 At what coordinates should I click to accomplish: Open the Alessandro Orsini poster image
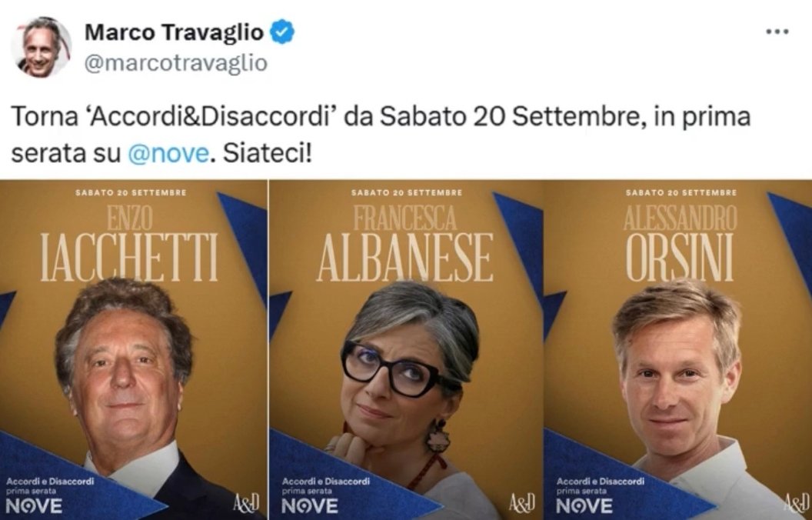click(678, 349)
